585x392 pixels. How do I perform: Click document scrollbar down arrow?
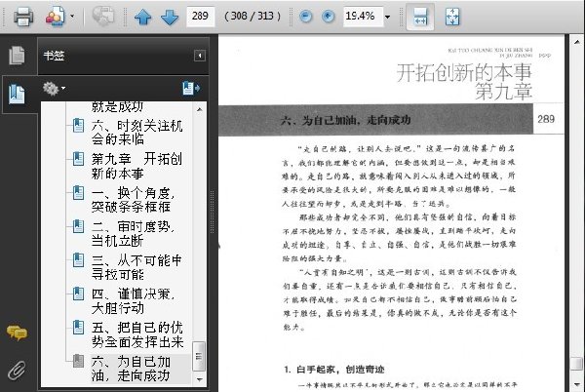tap(577, 384)
